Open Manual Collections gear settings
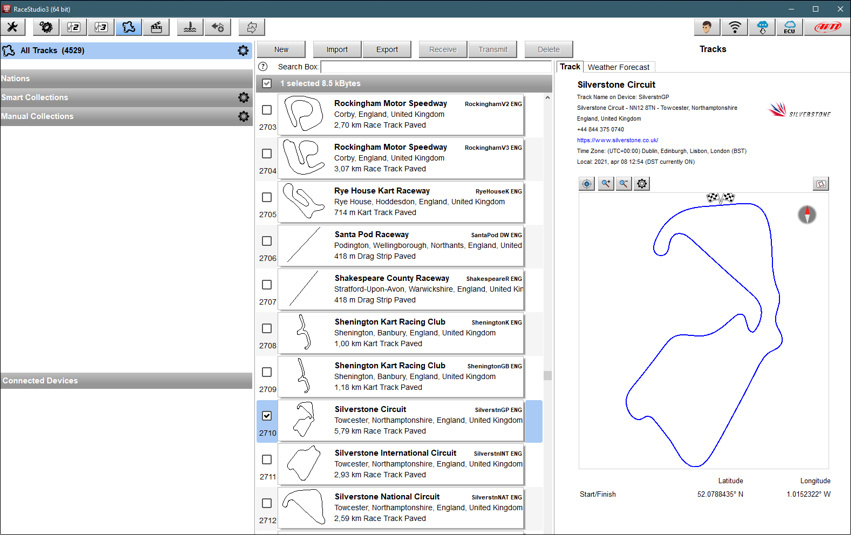 (x=244, y=116)
